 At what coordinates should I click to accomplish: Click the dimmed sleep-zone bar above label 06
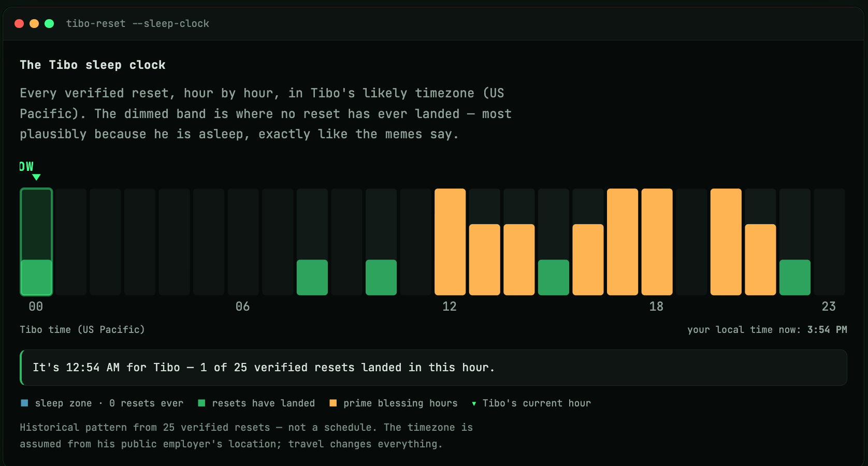pos(243,242)
